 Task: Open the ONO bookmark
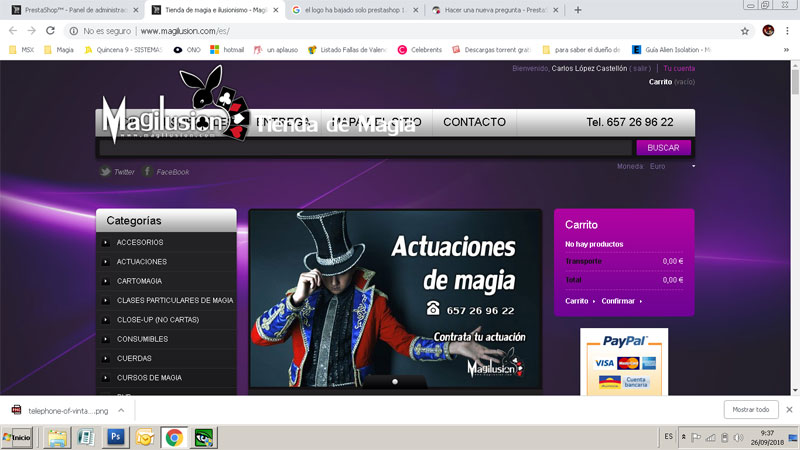click(x=187, y=49)
